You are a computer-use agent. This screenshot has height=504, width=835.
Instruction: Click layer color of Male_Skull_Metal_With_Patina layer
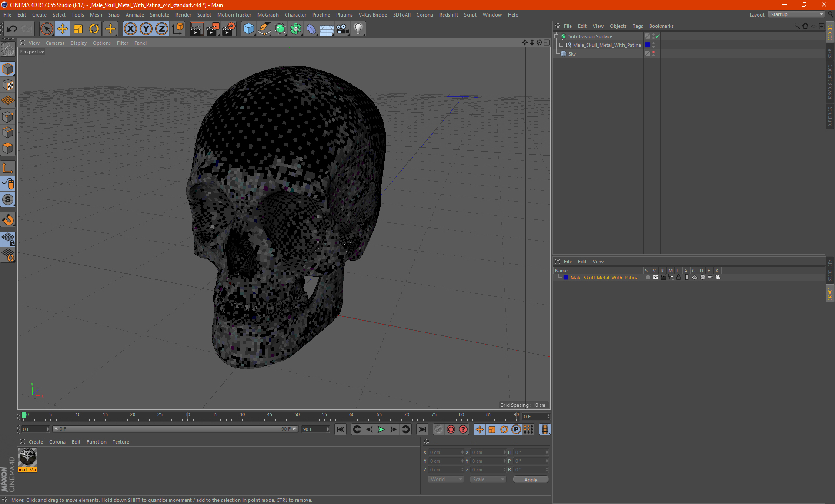point(565,278)
